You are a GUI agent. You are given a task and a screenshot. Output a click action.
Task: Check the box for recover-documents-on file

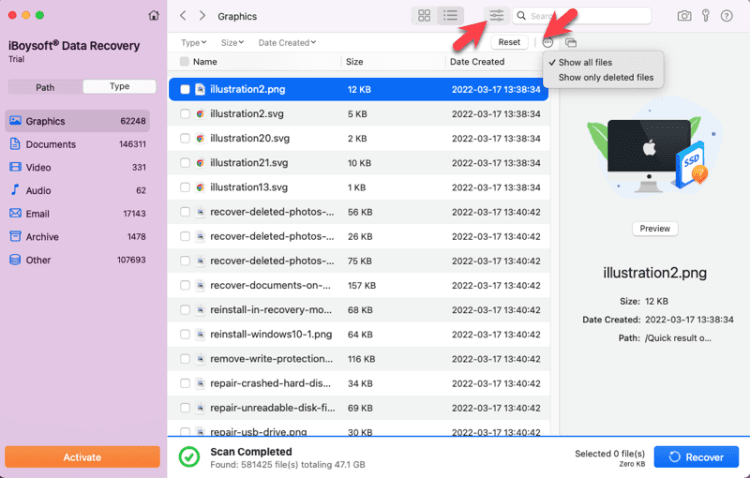click(185, 285)
